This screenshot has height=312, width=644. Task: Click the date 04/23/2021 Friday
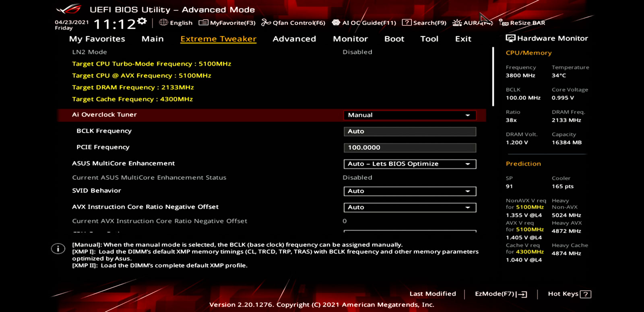72,25
